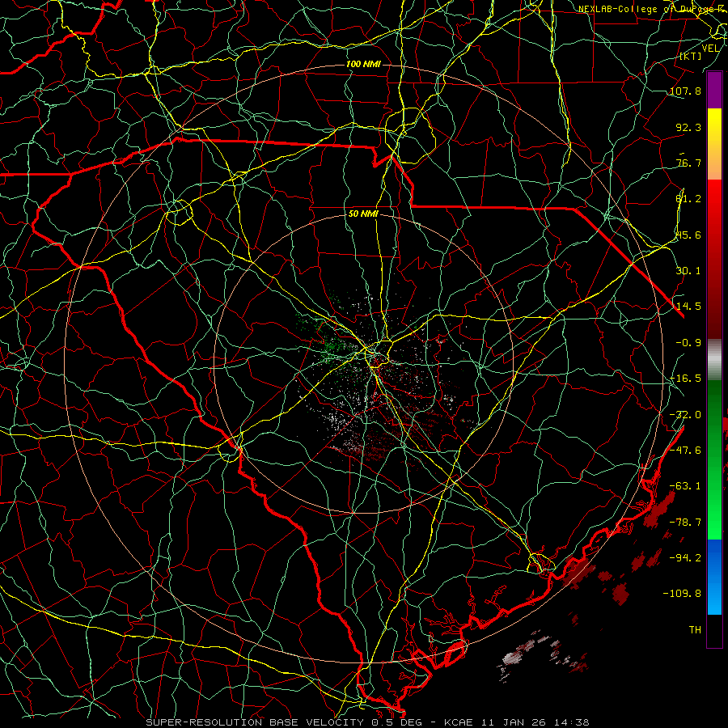This screenshot has width=728, height=728.
Task: Click the -47.6 legend value
Action: pos(685,451)
